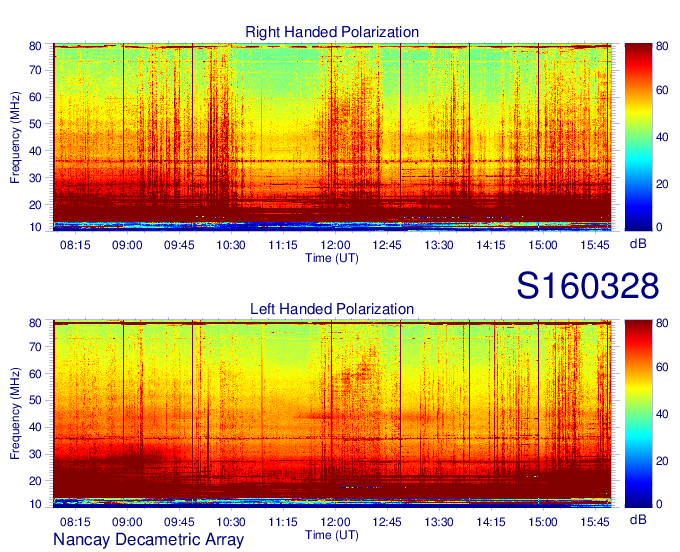Screen dimensions: 680x552
Task: Click the 20 MHz tick on the bottom plot's frequency axis
Action: (35, 481)
